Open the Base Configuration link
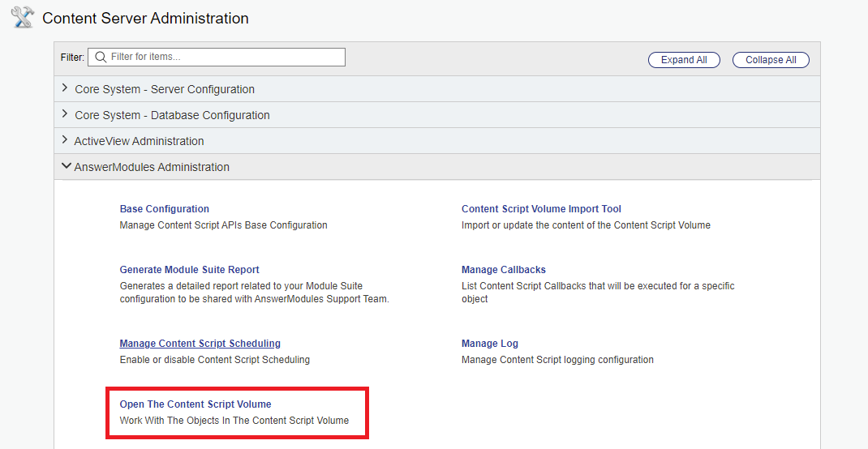 165,209
